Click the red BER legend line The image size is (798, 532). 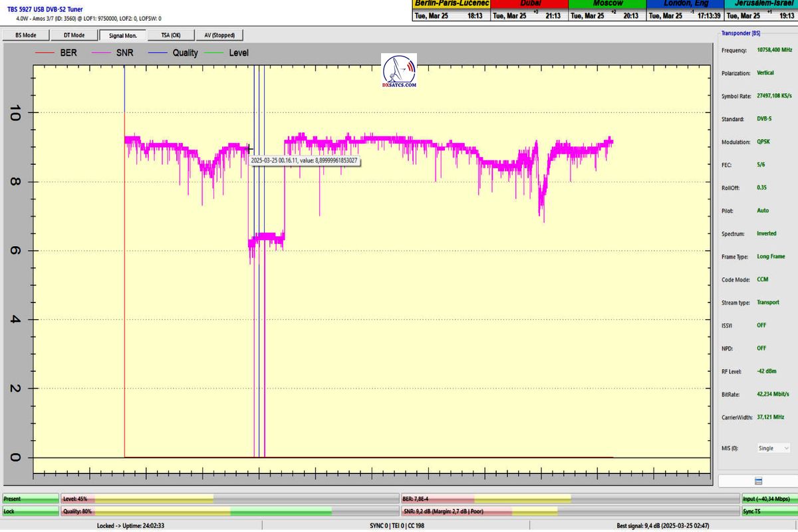[48, 53]
